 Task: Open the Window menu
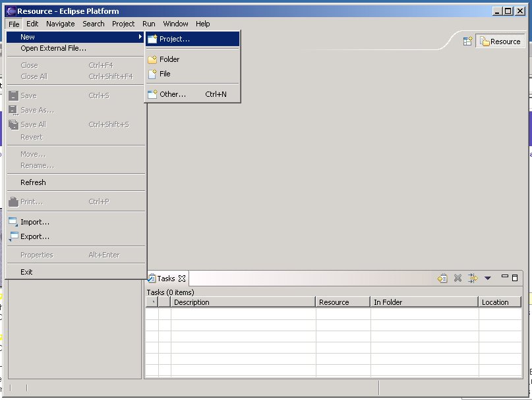click(x=175, y=24)
